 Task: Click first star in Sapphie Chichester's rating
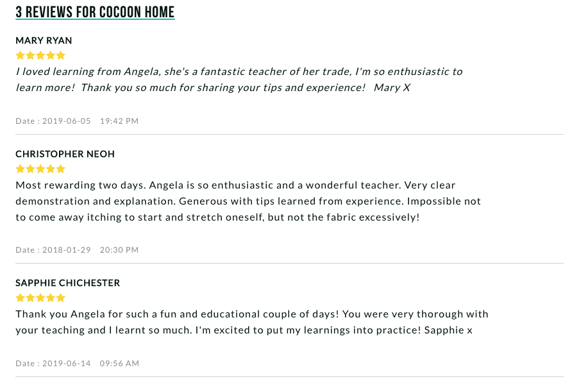(x=20, y=298)
